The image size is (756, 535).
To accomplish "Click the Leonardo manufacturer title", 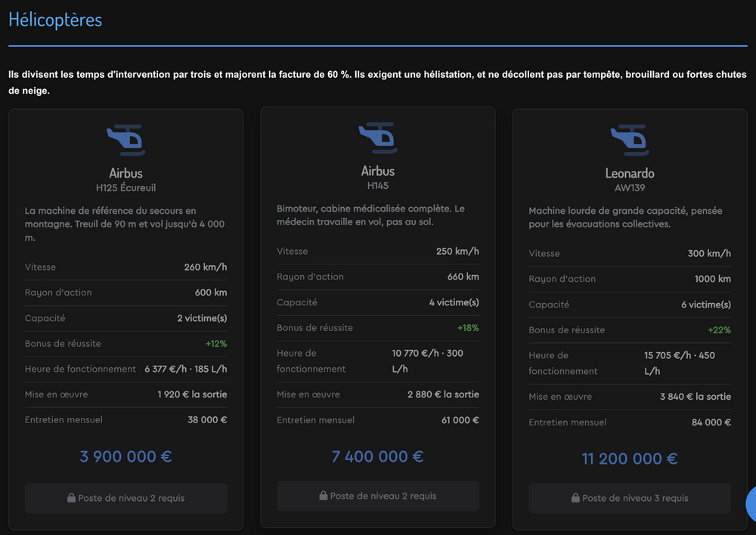I will [x=630, y=173].
